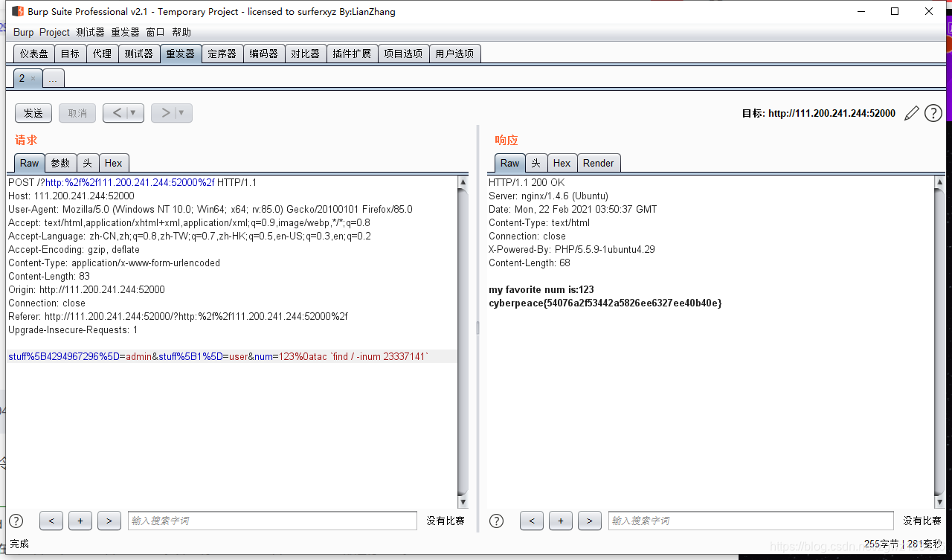
Task: Click the POST request line in request
Action: pos(132,183)
